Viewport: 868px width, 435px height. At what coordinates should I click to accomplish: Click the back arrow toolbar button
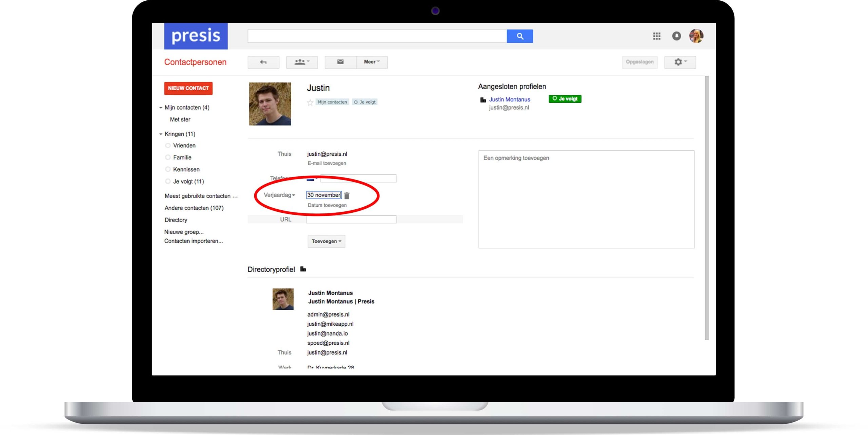[x=263, y=62]
